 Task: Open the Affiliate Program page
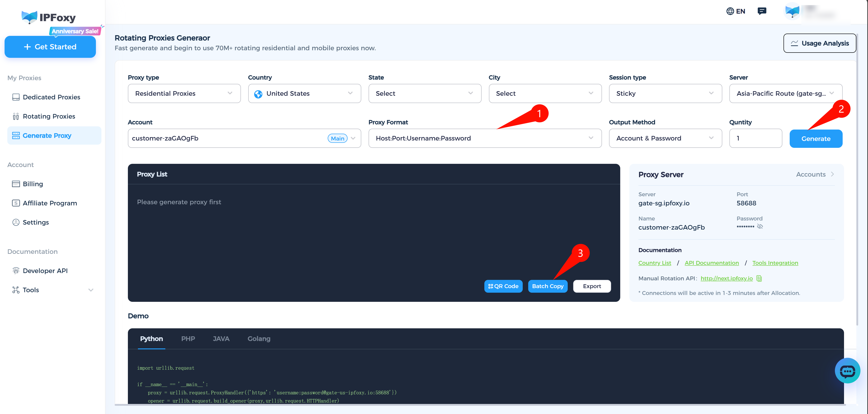[x=50, y=203]
